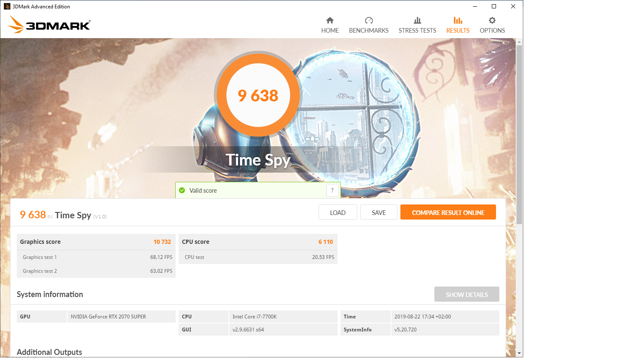Maximize the 3DMark window

(494, 6)
